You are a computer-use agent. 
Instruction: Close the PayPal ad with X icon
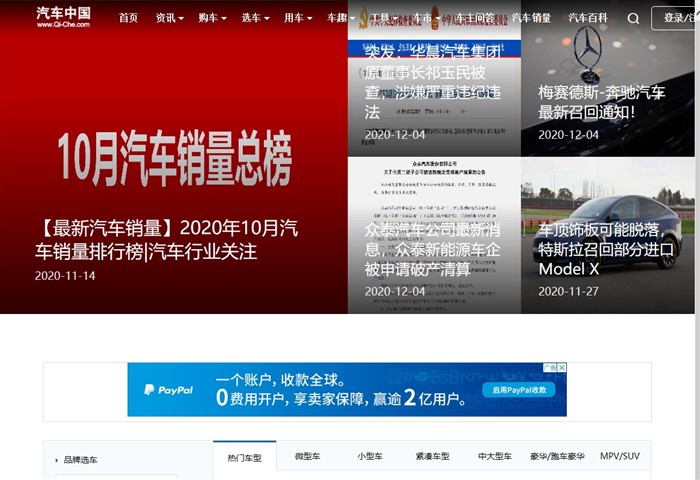pyautogui.click(x=562, y=367)
